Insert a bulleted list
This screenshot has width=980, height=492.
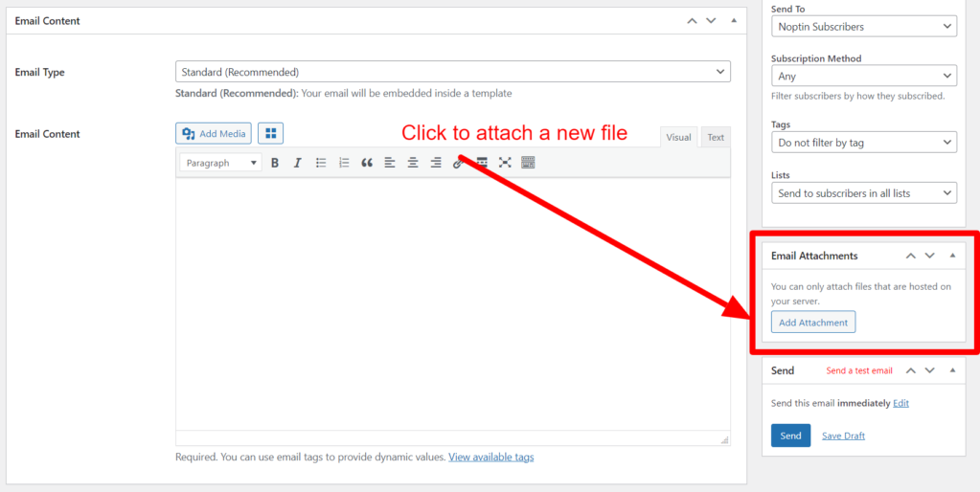[321, 163]
